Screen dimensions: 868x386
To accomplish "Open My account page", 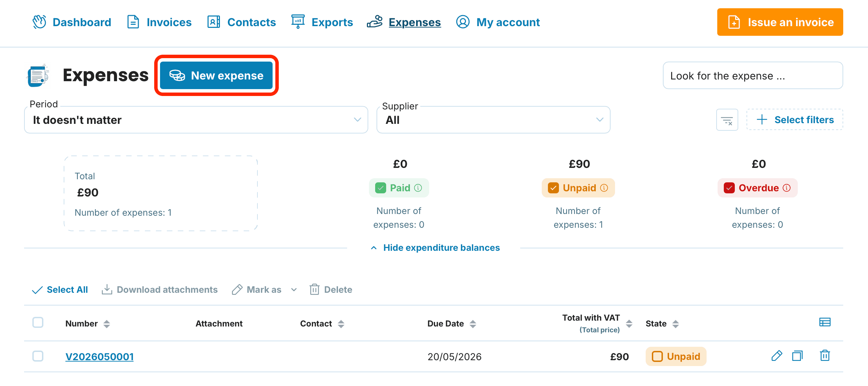I will pyautogui.click(x=498, y=22).
